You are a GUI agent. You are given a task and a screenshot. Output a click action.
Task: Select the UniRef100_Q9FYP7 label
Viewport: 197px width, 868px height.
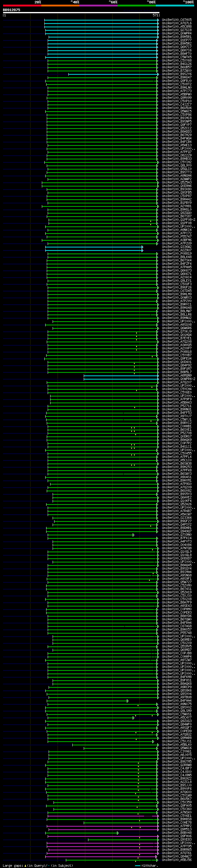click(177, 125)
